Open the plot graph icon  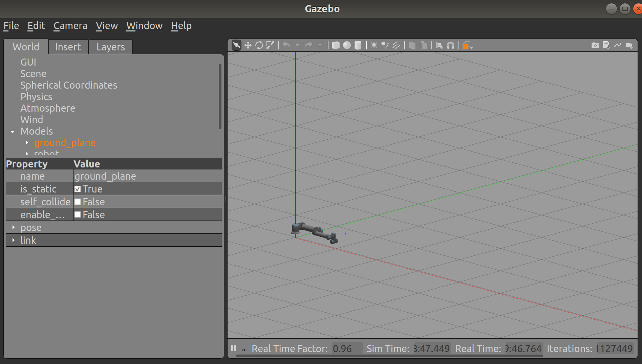tap(618, 45)
